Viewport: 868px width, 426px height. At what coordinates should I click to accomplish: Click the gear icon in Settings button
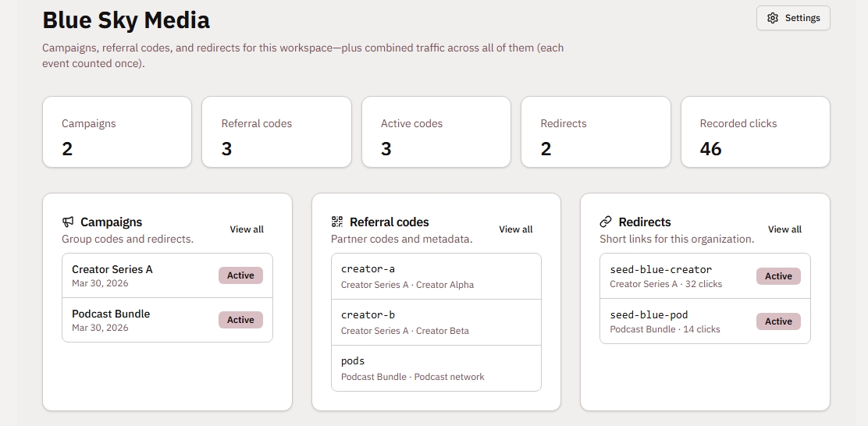[x=773, y=18]
